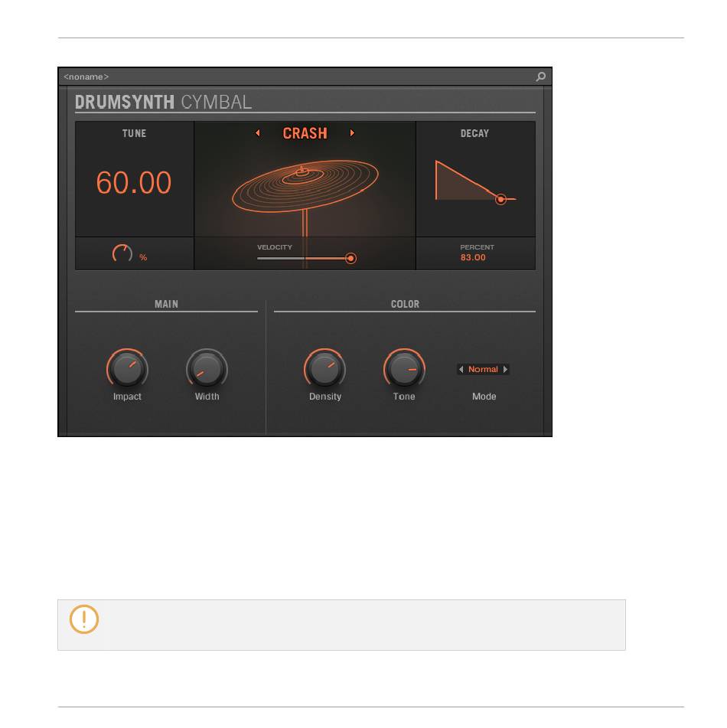Viewport: 727px width, 728px height.
Task: Click the orange exclamation notice icon
Action: pos(84,619)
